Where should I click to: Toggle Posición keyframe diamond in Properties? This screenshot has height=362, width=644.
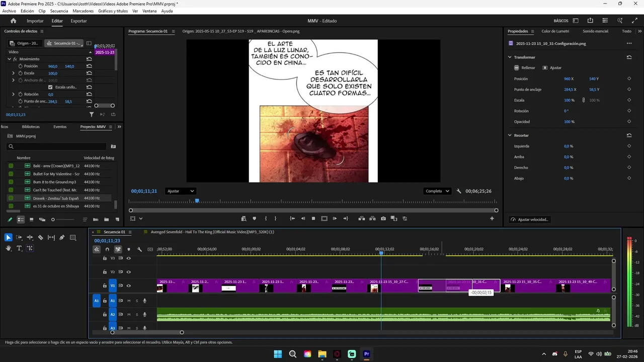(629, 79)
